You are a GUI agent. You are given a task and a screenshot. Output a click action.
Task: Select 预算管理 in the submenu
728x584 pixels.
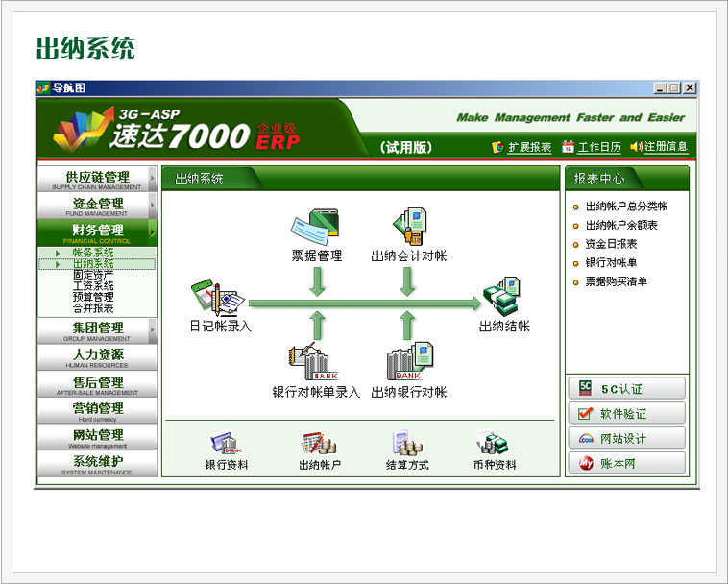[x=93, y=297]
